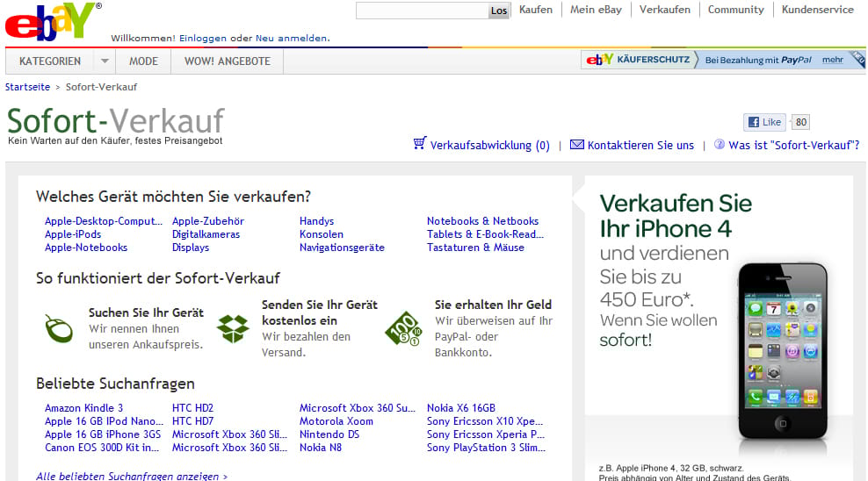Image resolution: width=868 pixels, height=481 pixels.
Task: Click the Einloggen link
Action: 203,38
